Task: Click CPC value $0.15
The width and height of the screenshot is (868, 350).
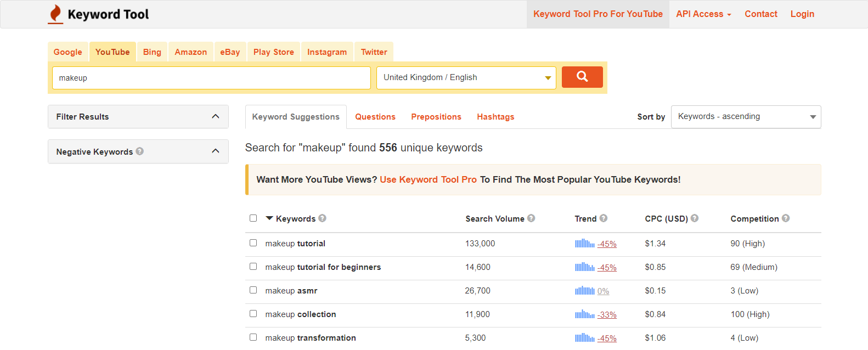Action: (655, 291)
